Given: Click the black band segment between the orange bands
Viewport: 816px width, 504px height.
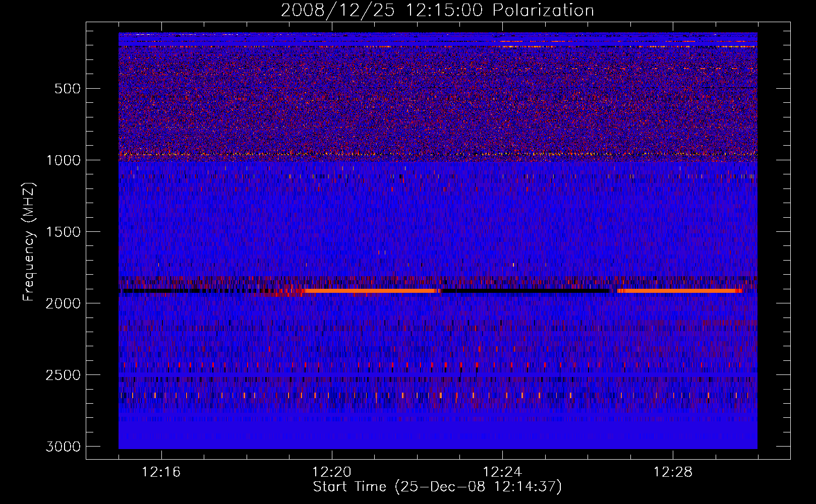Looking at the screenshot, I should (526, 291).
